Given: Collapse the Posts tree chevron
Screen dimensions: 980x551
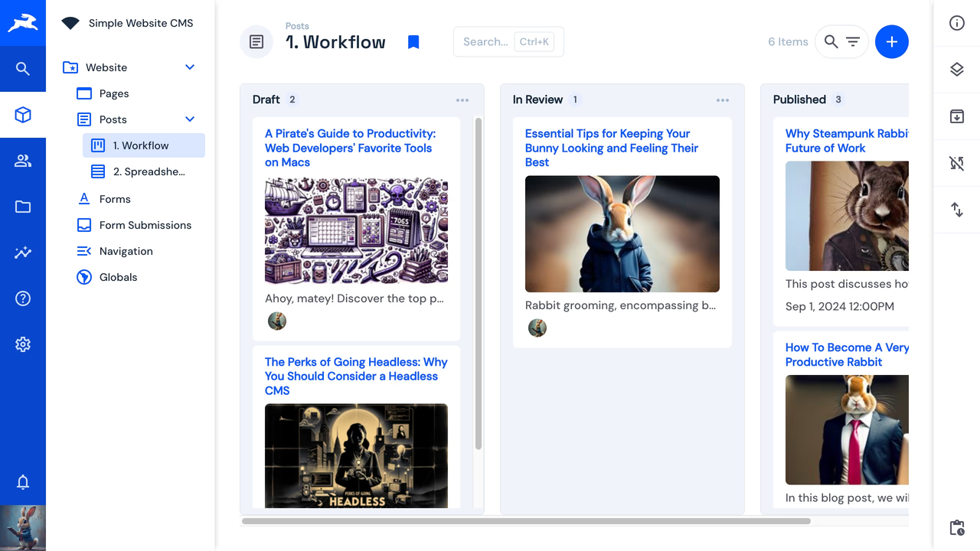Looking at the screenshot, I should (190, 119).
